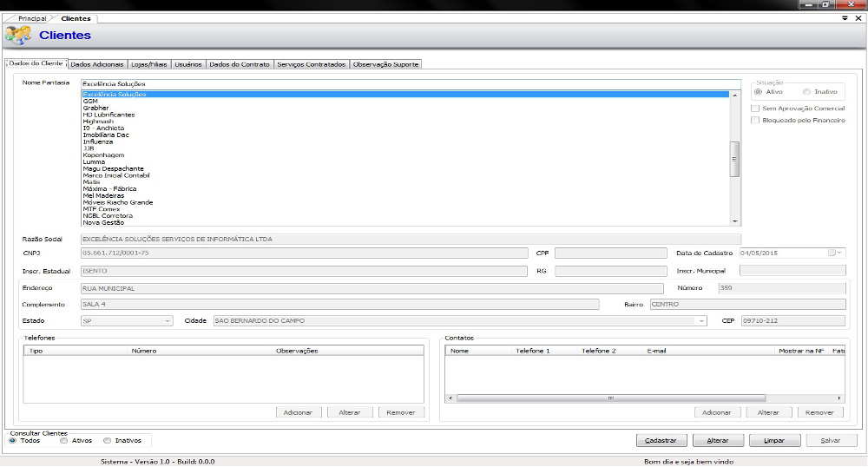Close the Clientes document tab with X

coord(858,18)
